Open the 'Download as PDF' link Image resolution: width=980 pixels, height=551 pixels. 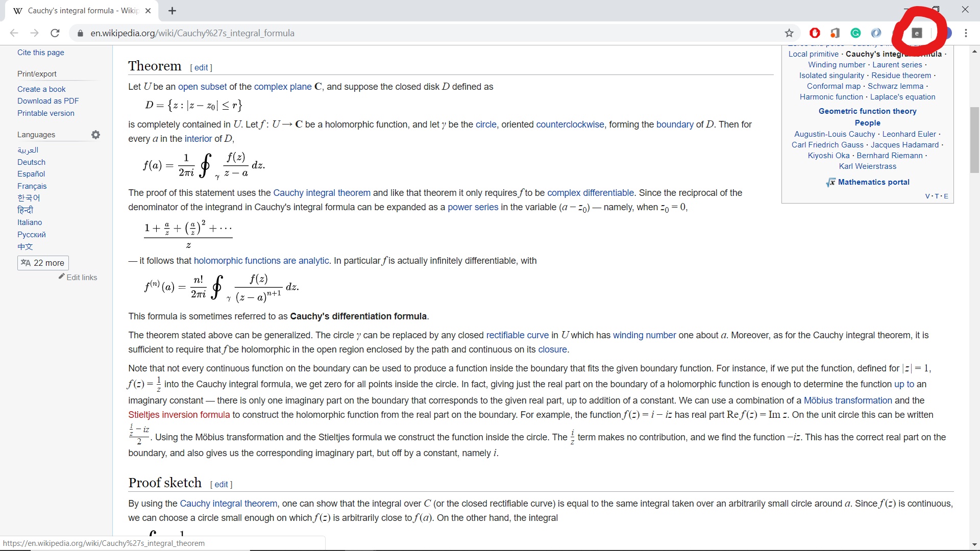point(48,101)
